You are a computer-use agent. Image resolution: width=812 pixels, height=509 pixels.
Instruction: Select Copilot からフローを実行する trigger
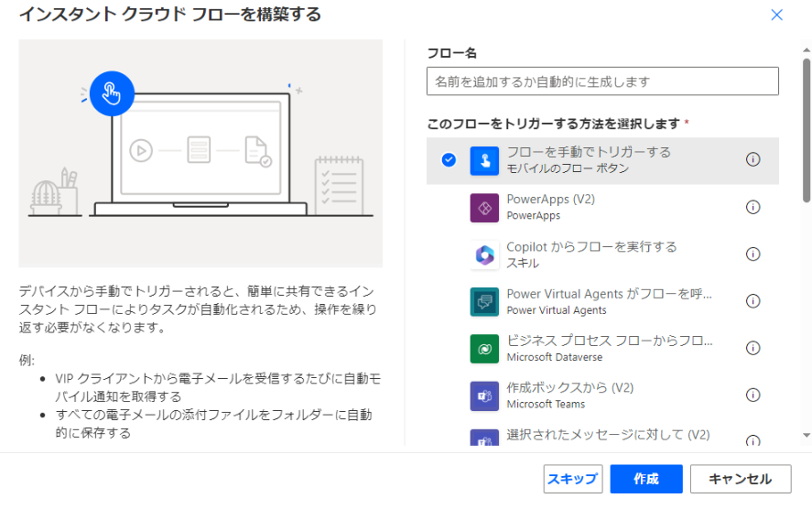click(602, 254)
